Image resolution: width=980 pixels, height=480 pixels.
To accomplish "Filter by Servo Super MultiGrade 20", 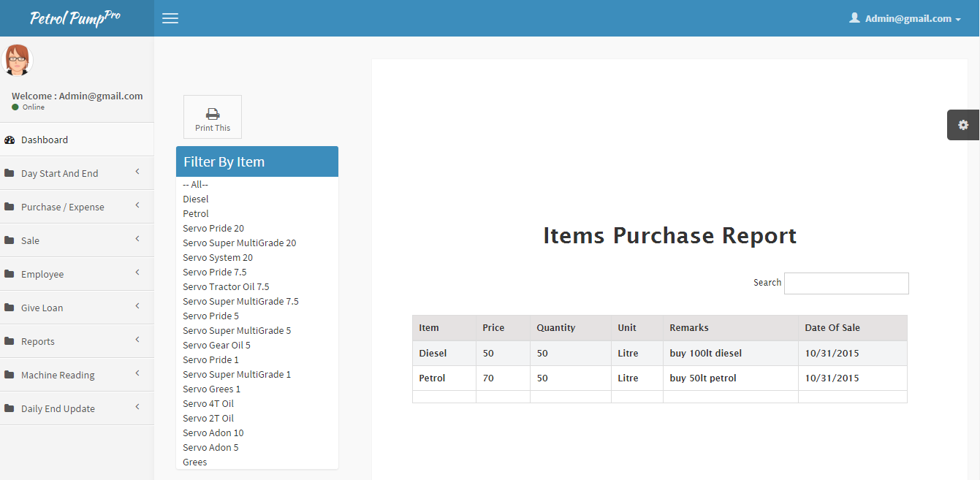I will pyautogui.click(x=240, y=243).
